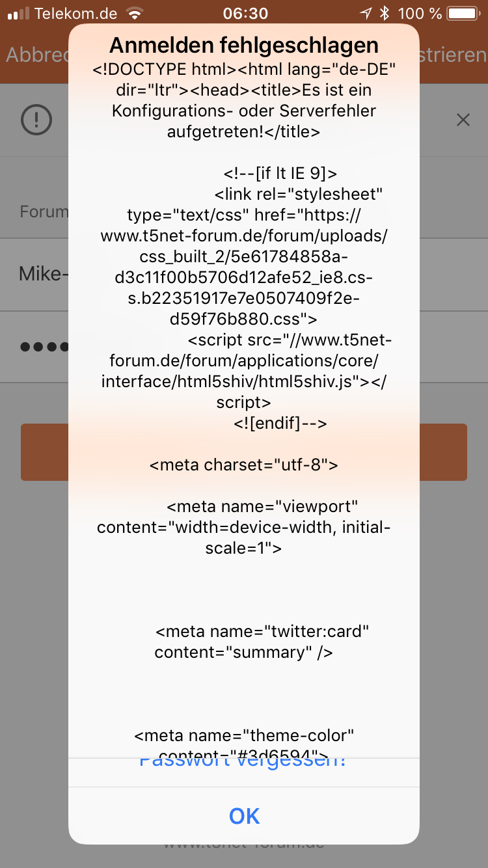
Task: Tap the Forum label row
Action: 244,212
